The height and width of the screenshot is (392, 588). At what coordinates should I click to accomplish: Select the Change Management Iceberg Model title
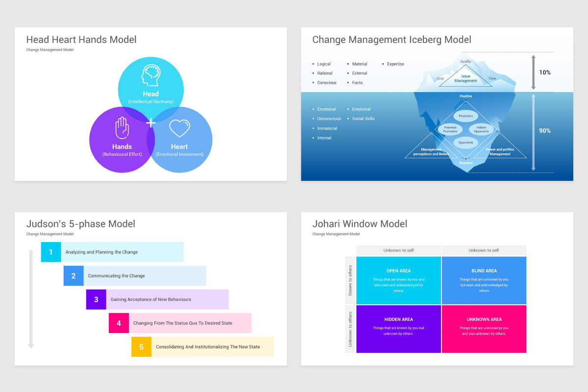pyautogui.click(x=392, y=40)
